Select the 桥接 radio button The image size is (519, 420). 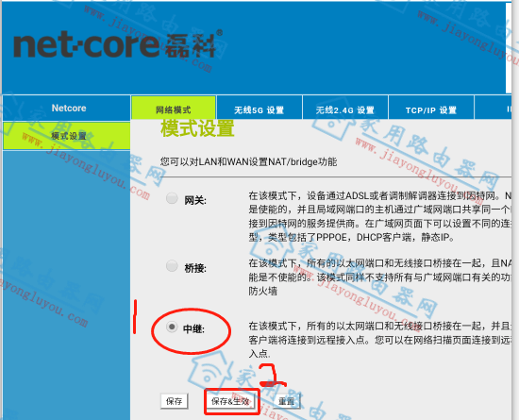(172, 266)
